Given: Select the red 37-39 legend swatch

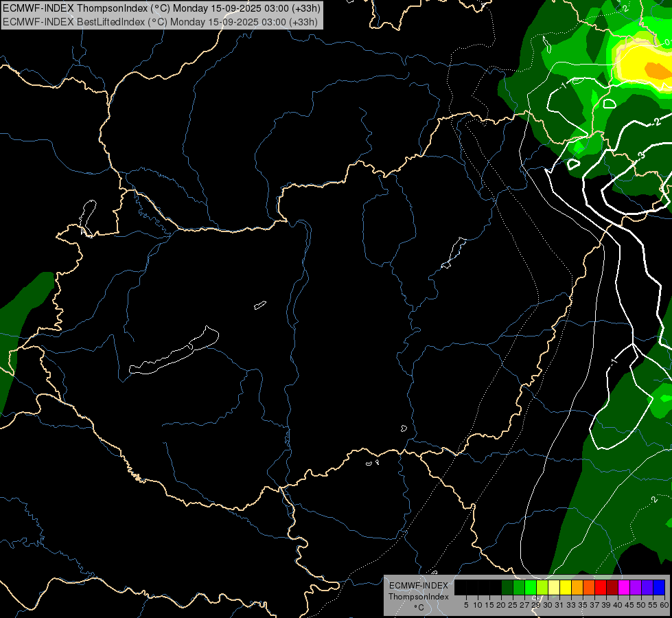Looking at the screenshot, I should 601,587.
